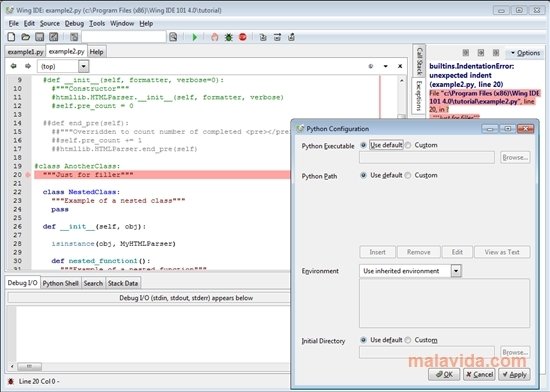Screen dimensions: 550x392
Task: Click View as Text button
Action: point(502,252)
